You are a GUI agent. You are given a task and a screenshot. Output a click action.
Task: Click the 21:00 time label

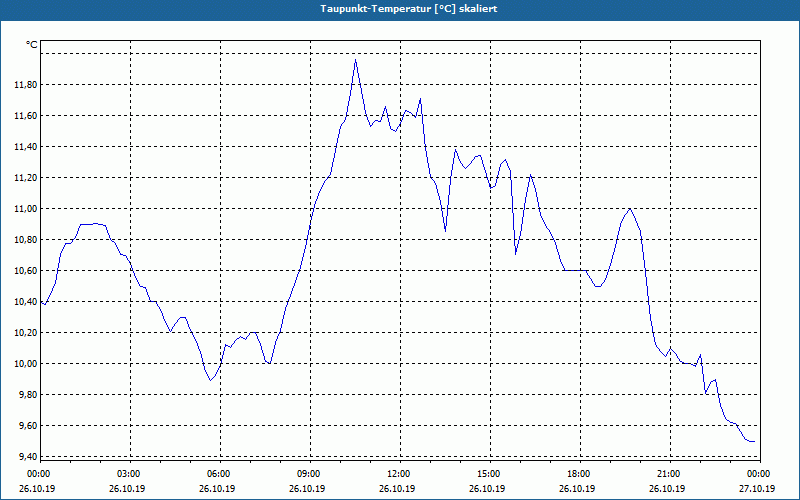670,474
